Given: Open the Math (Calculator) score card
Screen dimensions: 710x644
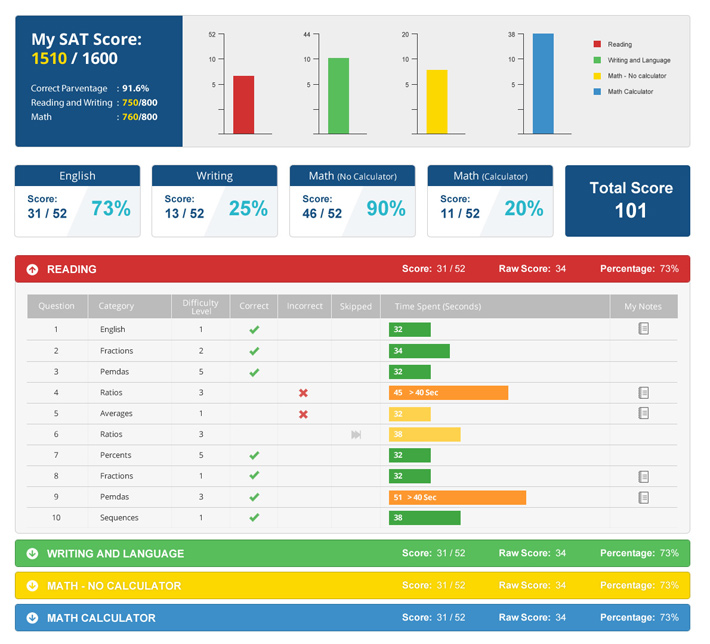Looking at the screenshot, I should point(490,201).
